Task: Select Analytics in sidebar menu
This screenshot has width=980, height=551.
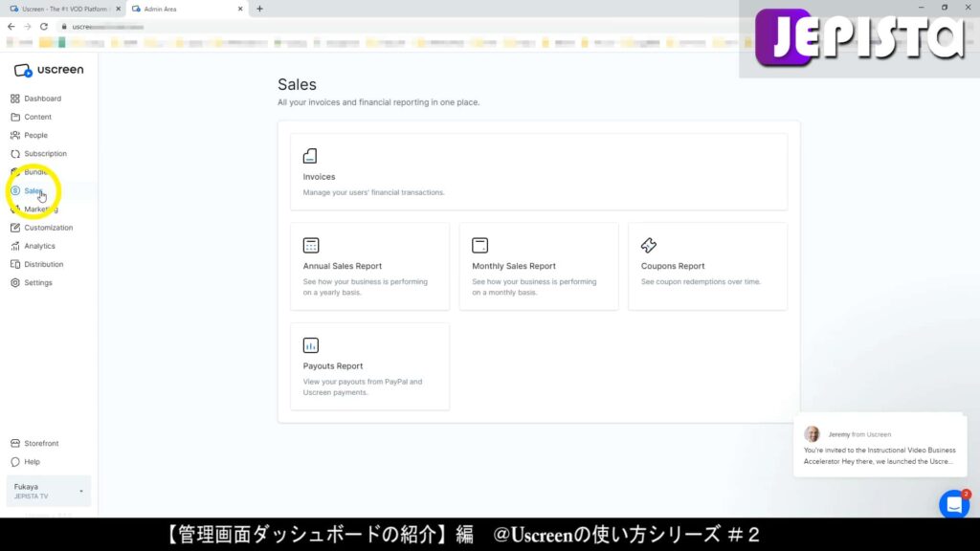Action: (39, 246)
